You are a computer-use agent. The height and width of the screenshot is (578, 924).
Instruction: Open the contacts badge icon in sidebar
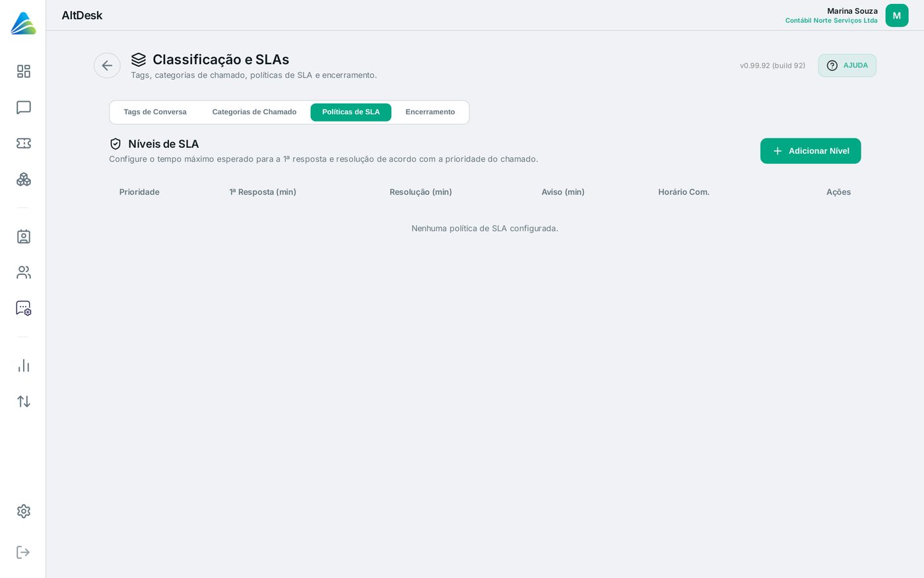[24, 236]
